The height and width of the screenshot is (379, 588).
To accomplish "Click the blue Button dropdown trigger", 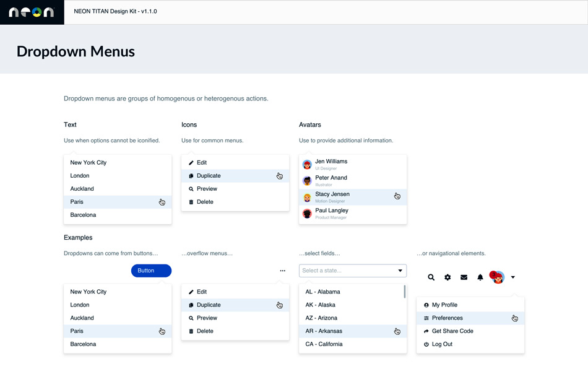I will tap(151, 271).
